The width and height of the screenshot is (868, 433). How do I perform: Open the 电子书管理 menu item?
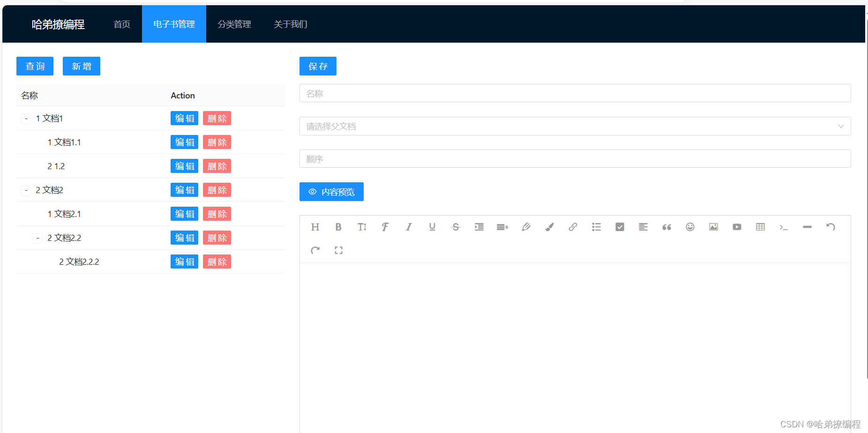point(174,24)
